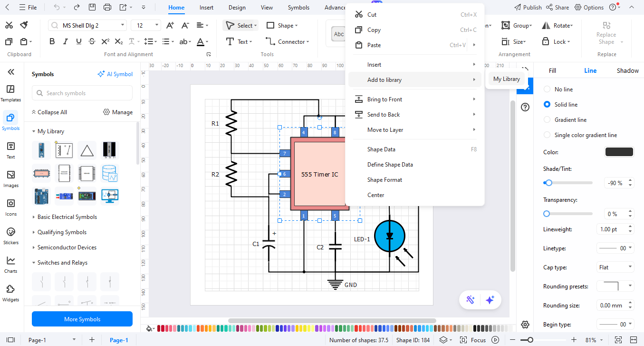Open the Text panel in sidebar
Viewport: 644px width, 346px height.
click(10, 150)
